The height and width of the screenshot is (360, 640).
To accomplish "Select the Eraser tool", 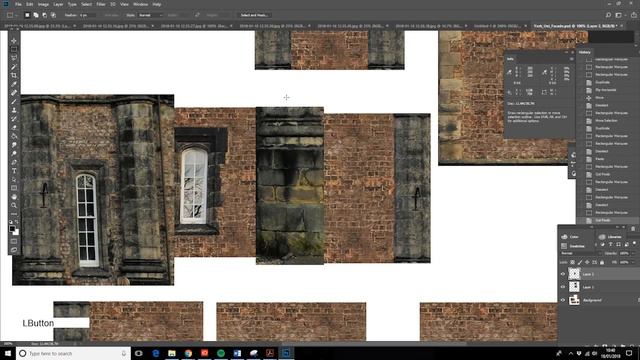I will pos(14,127).
